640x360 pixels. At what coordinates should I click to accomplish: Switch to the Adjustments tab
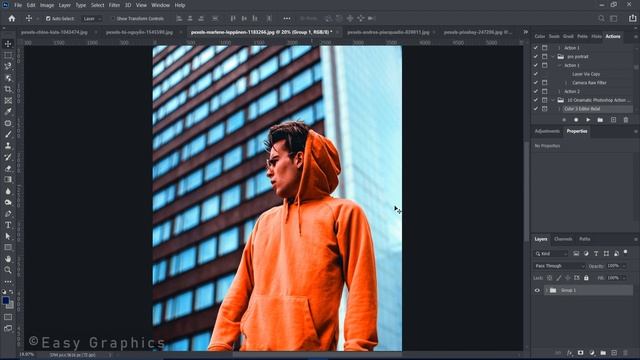[x=547, y=131]
